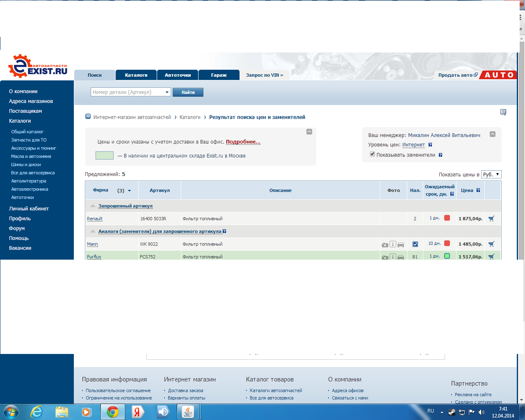
Task: Show vehicle applicability for Purflux FCS752
Action: (401, 257)
